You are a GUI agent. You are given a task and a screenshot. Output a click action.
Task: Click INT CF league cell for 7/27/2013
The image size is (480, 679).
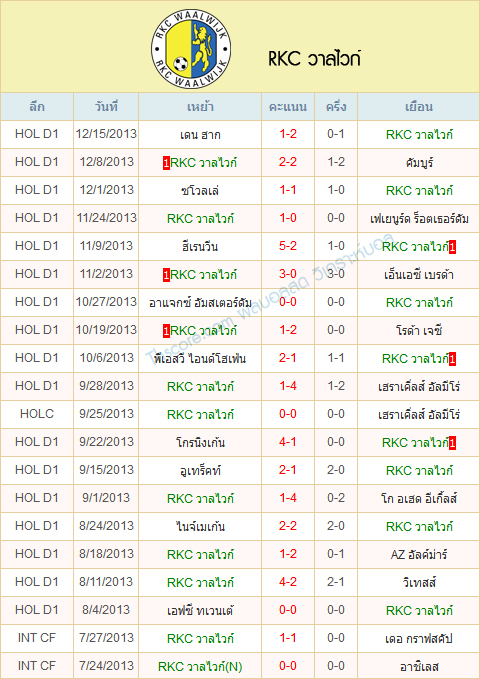pyautogui.click(x=37, y=638)
